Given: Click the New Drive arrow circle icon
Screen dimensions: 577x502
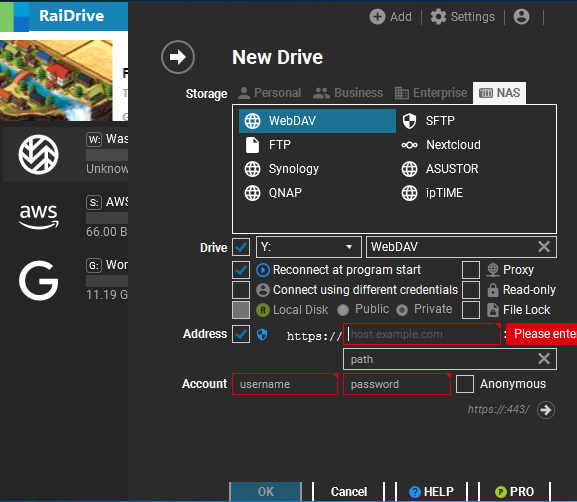Looking at the screenshot, I should pyautogui.click(x=178, y=57).
